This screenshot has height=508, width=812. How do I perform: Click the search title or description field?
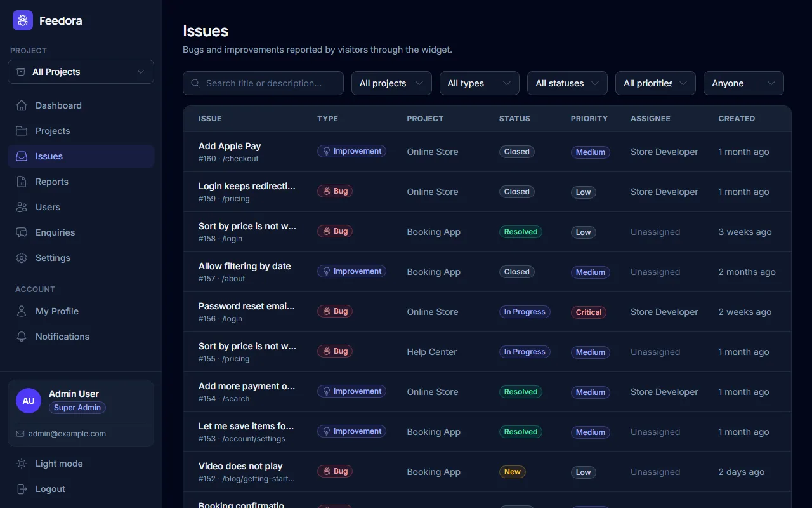263,83
